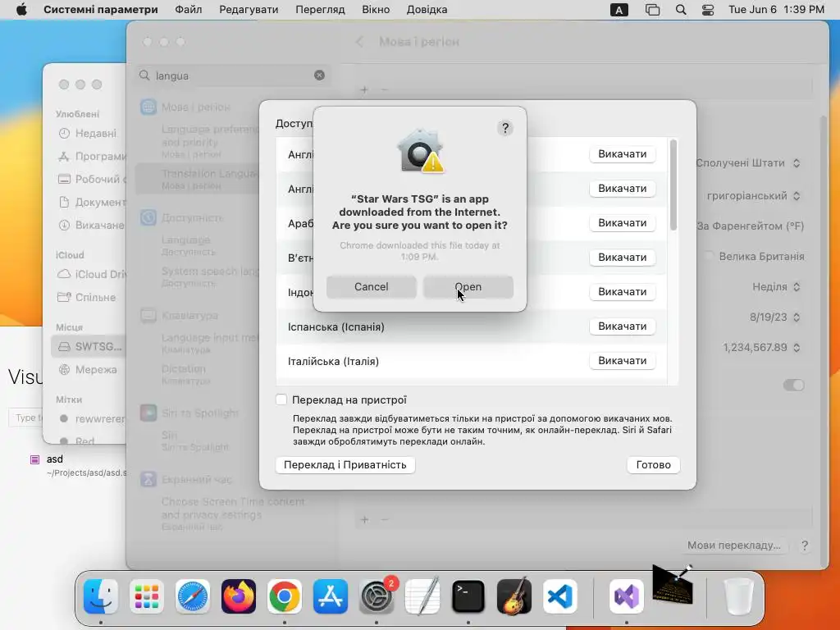The width and height of the screenshot is (840, 630).
Task: Click the plus button under preferred languages list
Action: pyautogui.click(x=364, y=89)
